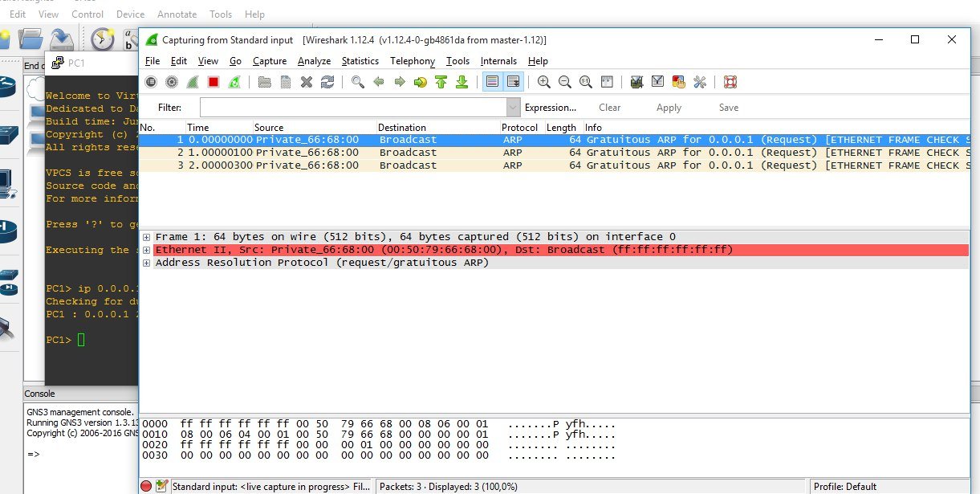Select packet 2 at time 1.00000100
This screenshot has height=494, width=980.
pos(554,153)
